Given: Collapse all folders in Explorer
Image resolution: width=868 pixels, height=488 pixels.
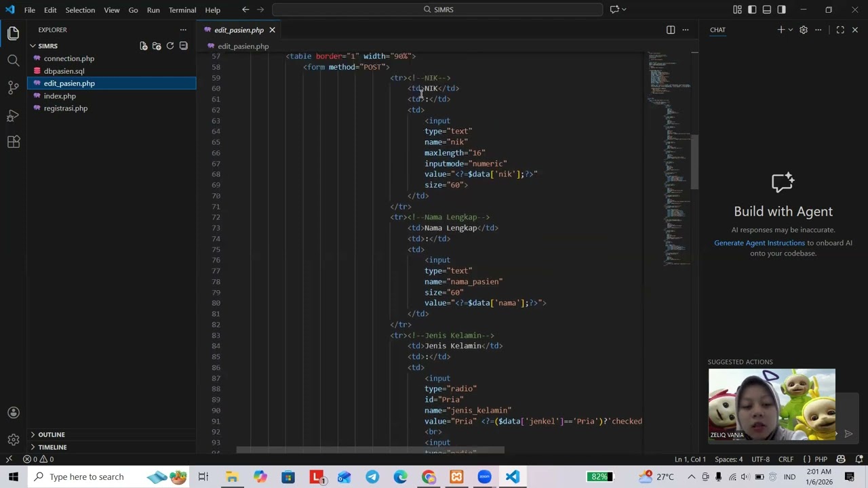Looking at the screenshot, I should pyautogui.click(x=183, y=46).
